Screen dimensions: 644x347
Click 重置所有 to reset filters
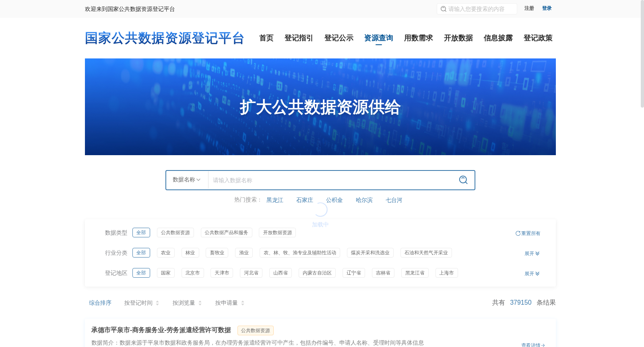[528, 233]
